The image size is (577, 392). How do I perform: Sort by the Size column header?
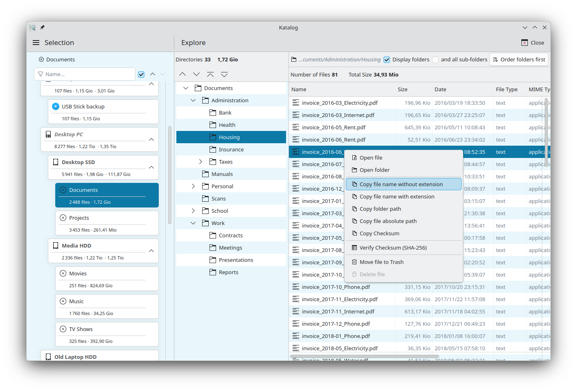pos(414,89)
